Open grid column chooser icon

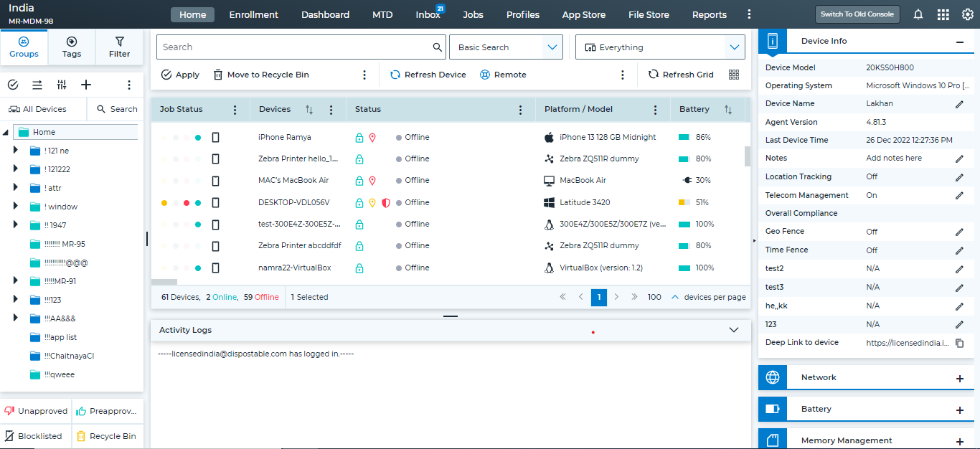click(x=734, y=75)
